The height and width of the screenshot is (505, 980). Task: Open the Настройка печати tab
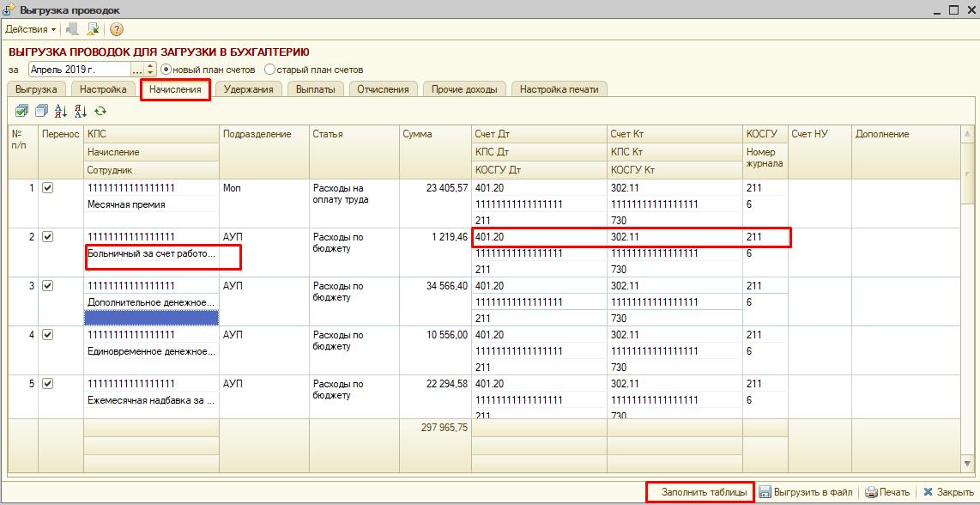click(559, 89)
